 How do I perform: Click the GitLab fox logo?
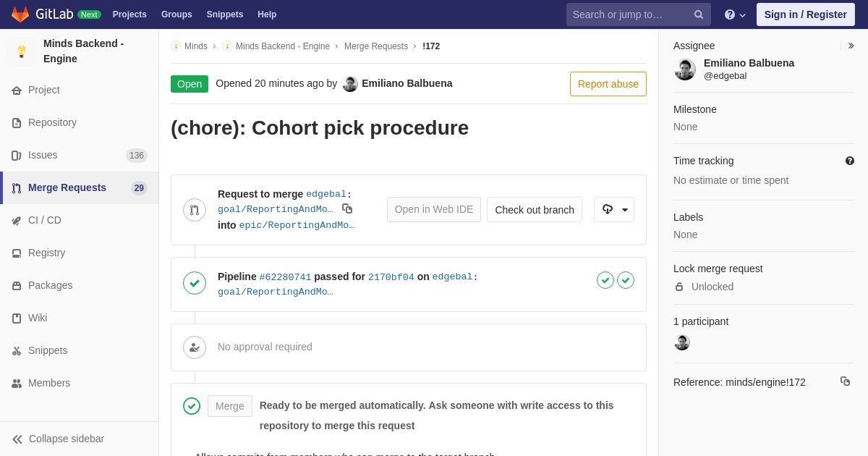point(20,14)
